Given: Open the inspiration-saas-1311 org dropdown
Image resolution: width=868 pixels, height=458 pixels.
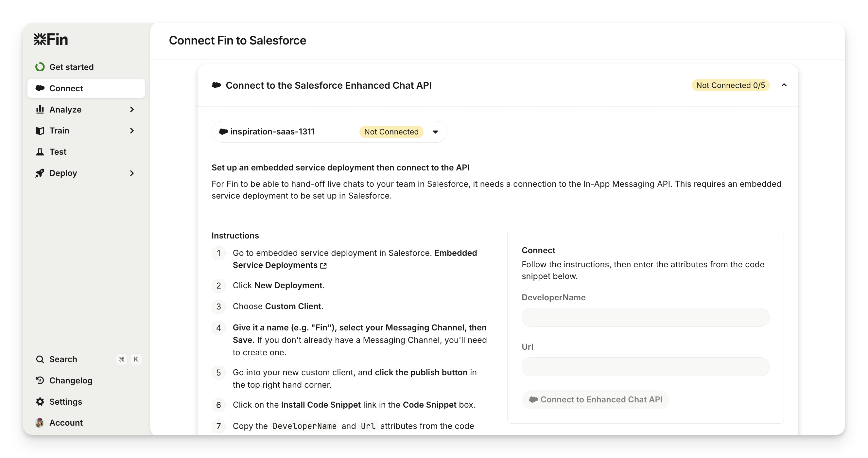Looking at the screenshot, I should tap(435, 132).
